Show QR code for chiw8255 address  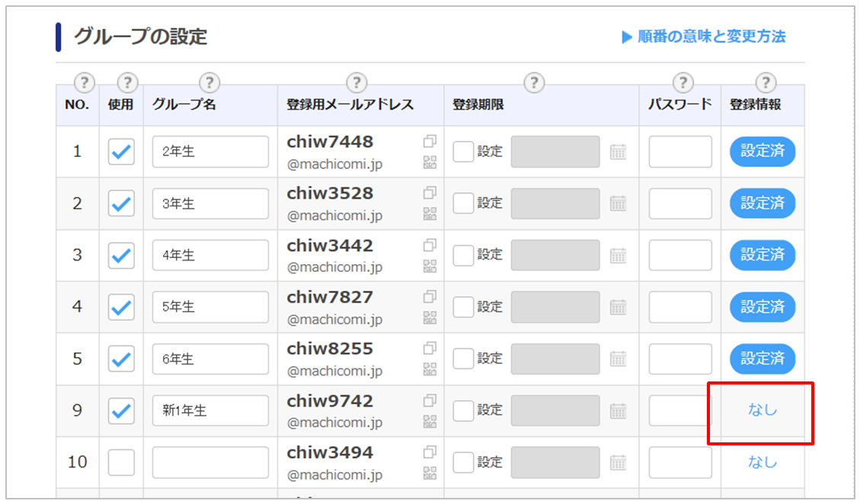(430, 369)
